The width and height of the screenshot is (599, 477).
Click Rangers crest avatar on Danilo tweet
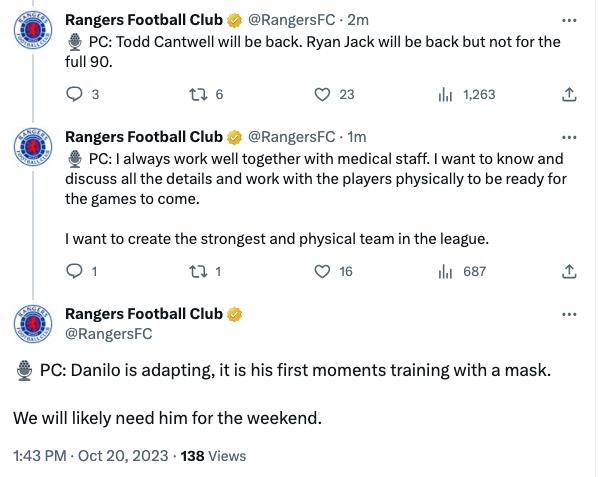[x=33, y=324]
